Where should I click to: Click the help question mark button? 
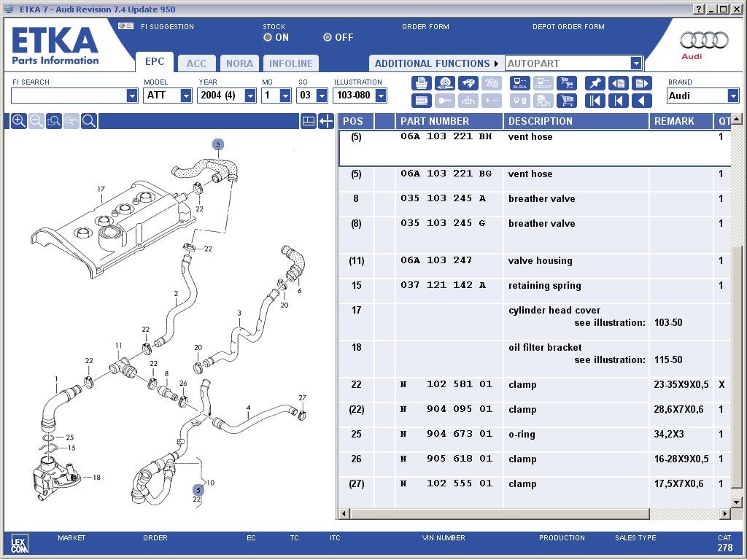click(699, 9)
